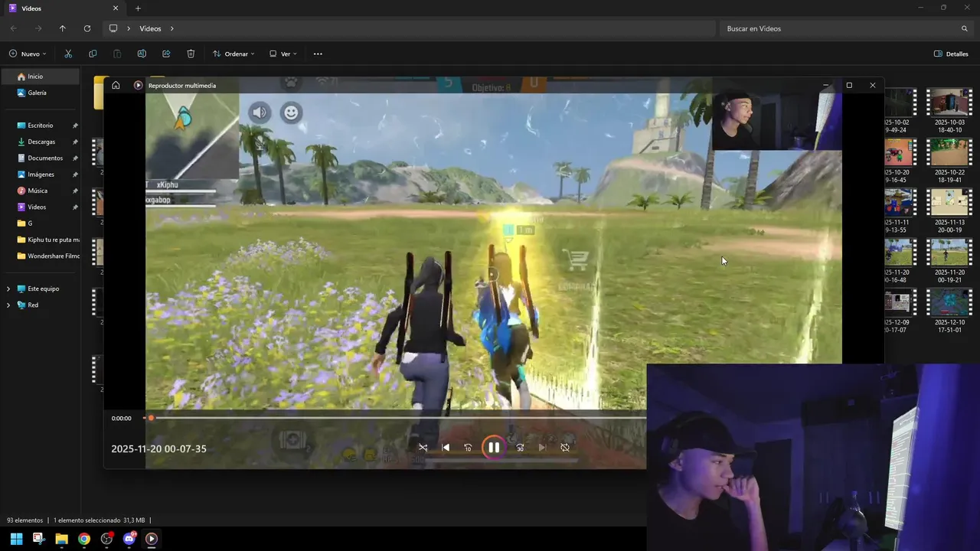Share the selected file

166,54
